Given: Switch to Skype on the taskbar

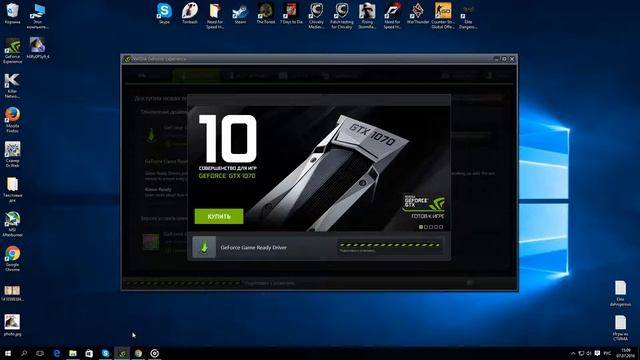Looking at the screenshot, I should pyautogui.click(x=106, y=353).
